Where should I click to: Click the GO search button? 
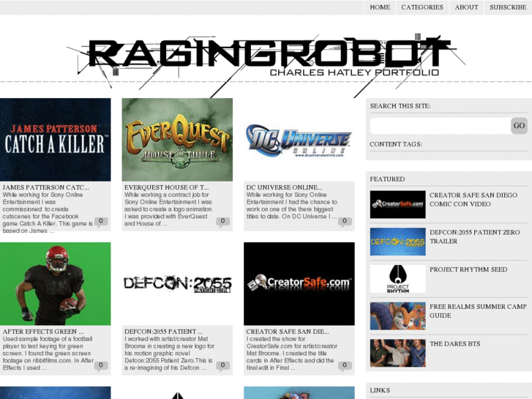click(x=519, y=126)
